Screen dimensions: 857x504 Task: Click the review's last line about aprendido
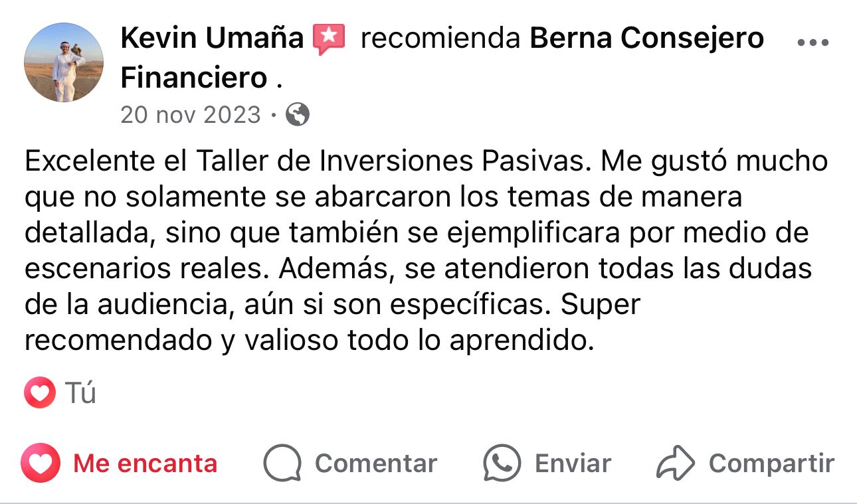[308, 340]
